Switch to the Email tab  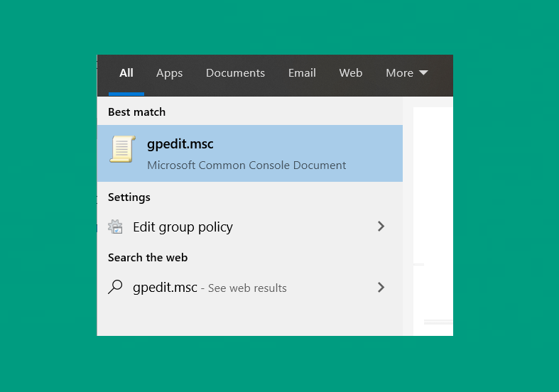point(302,73)
